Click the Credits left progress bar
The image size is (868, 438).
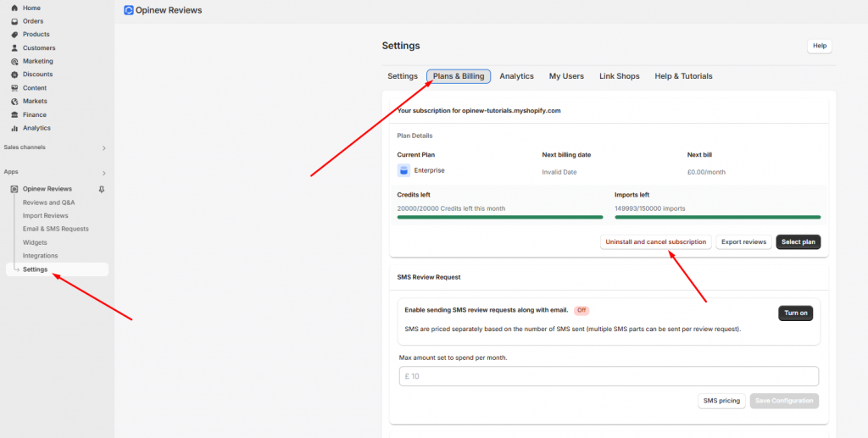pyautogui.click(x=499, y=217)
